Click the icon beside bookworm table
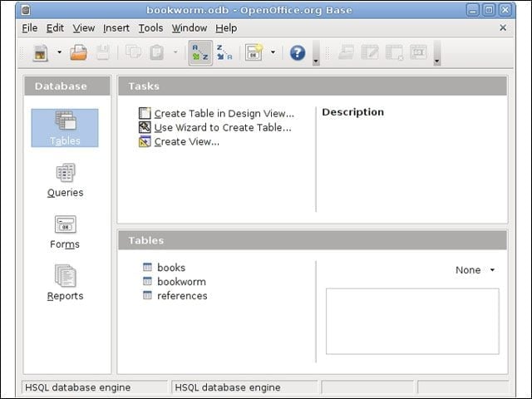532x399 pixels. tap(147, 281)
